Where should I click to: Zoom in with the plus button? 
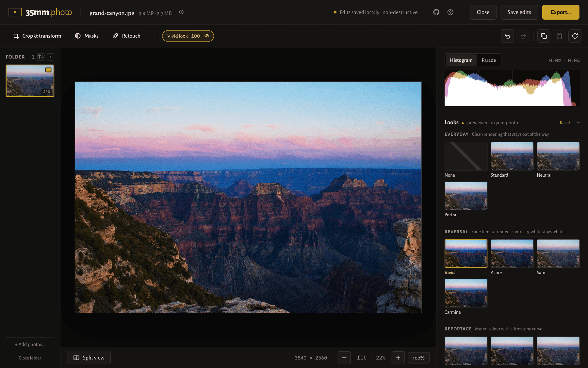coord(398,358)
